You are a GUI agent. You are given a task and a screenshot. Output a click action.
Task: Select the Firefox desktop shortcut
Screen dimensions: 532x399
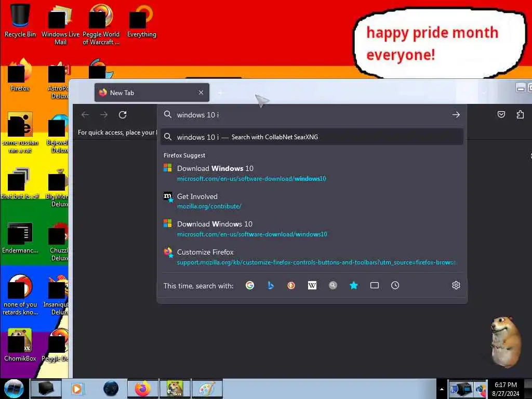20,75
